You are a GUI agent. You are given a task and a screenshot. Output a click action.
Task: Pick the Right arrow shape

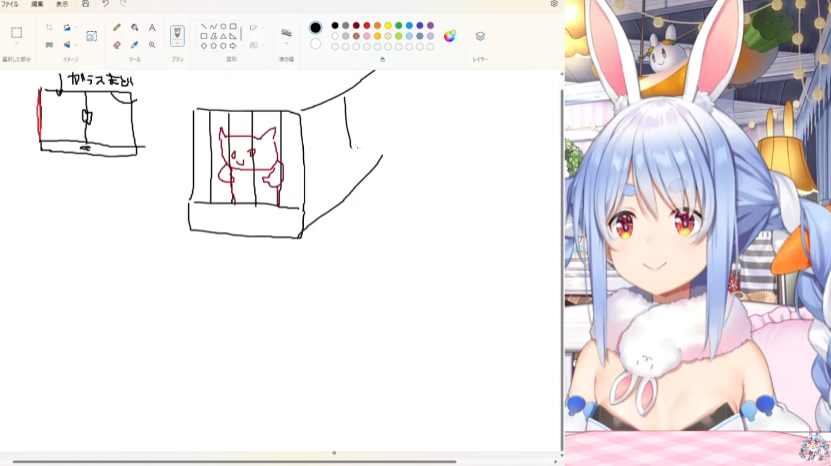233,46
